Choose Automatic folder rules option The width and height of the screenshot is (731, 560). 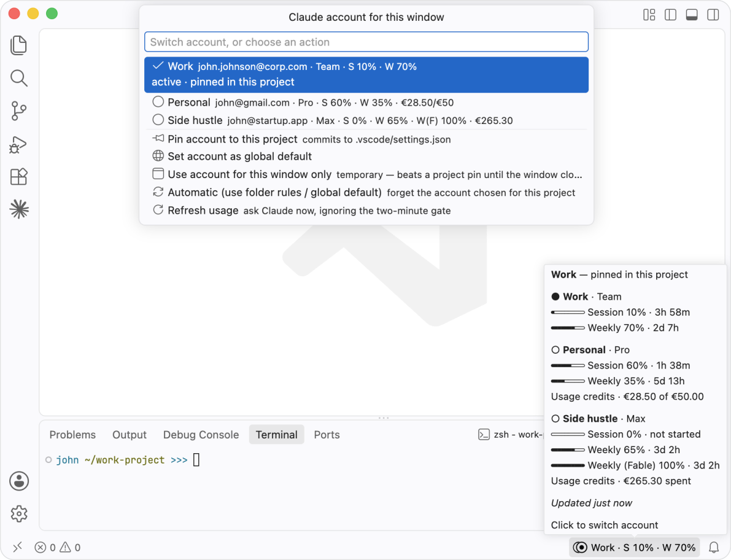click(366, 193)
